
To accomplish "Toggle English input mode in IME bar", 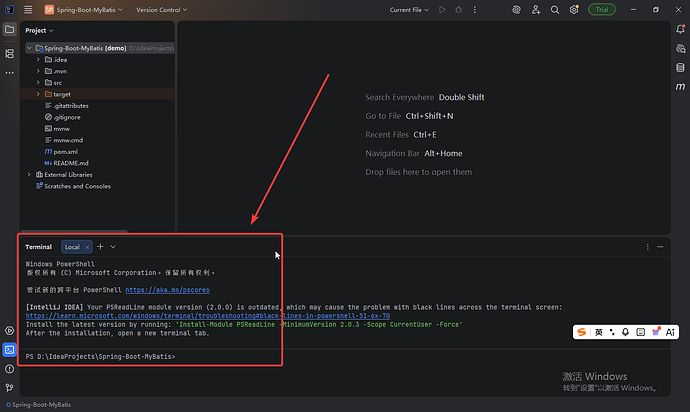I will click(598, 332).
